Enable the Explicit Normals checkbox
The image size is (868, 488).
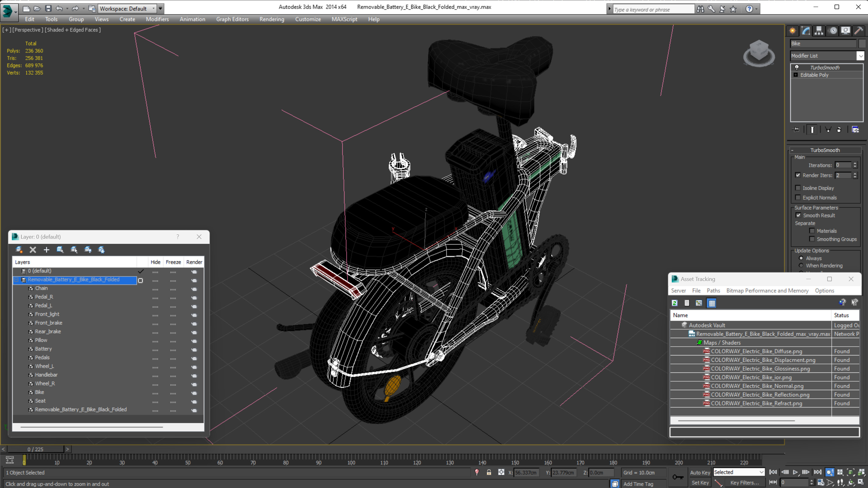coord(798,197)
